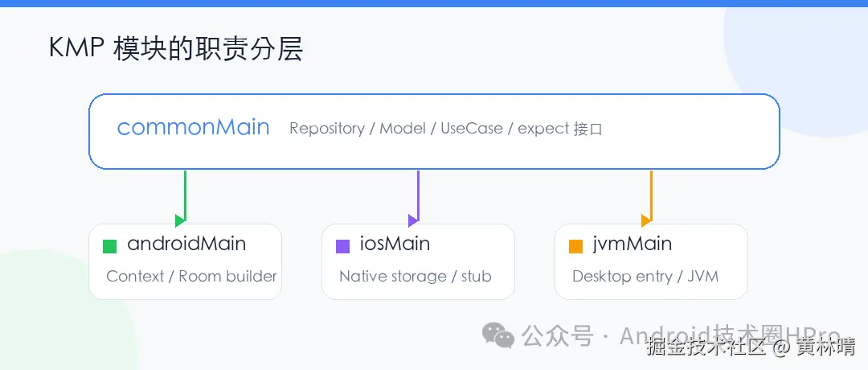Click the purple square next to iosMain
The image size is (868, 370).
(342, 246)
